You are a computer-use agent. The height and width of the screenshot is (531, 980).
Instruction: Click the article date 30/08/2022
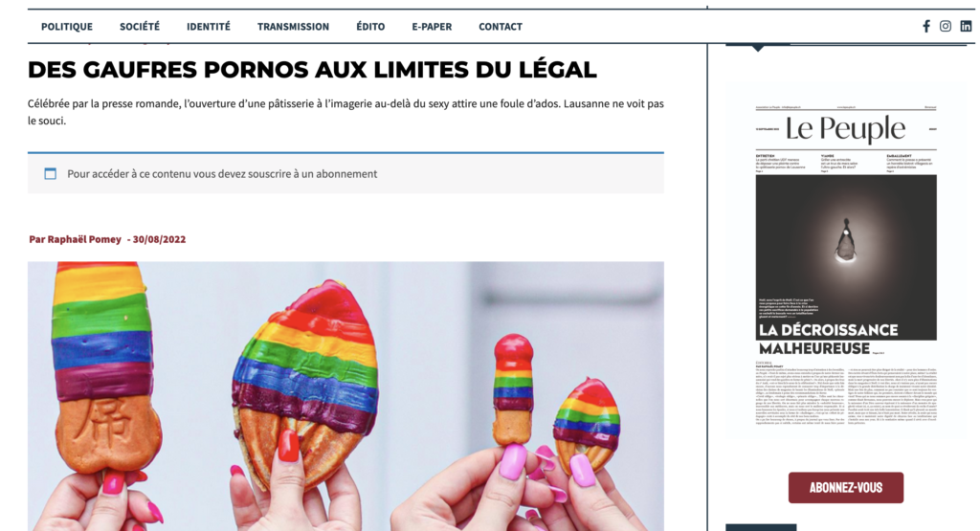159,239
